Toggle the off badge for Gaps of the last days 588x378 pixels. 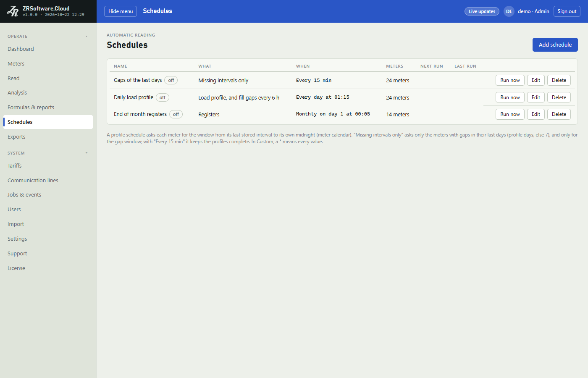[171, 80]
